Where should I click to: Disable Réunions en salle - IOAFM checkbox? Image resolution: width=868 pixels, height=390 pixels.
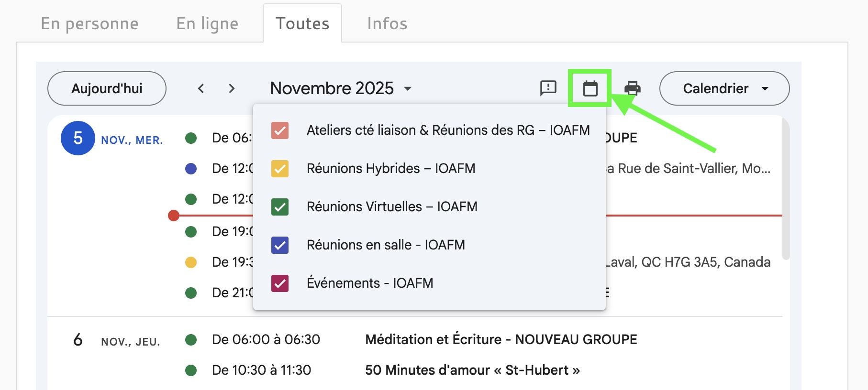tap(280, 245)
